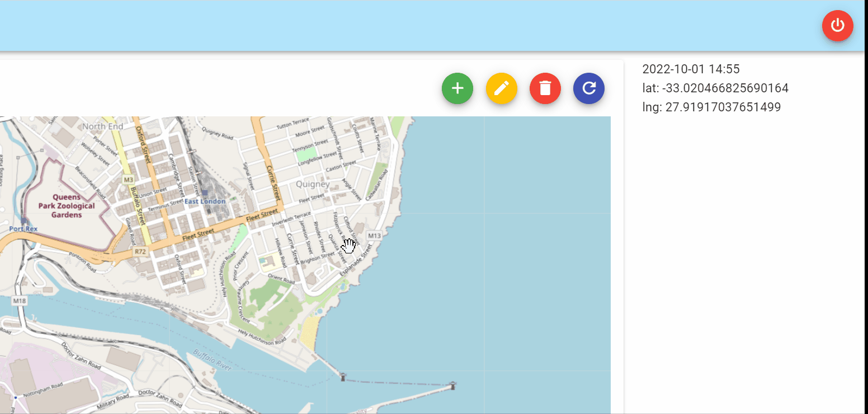The height and width of the screenshot is (414, 868).
Task: Click the Signal Street label
Action: [249, 176]
